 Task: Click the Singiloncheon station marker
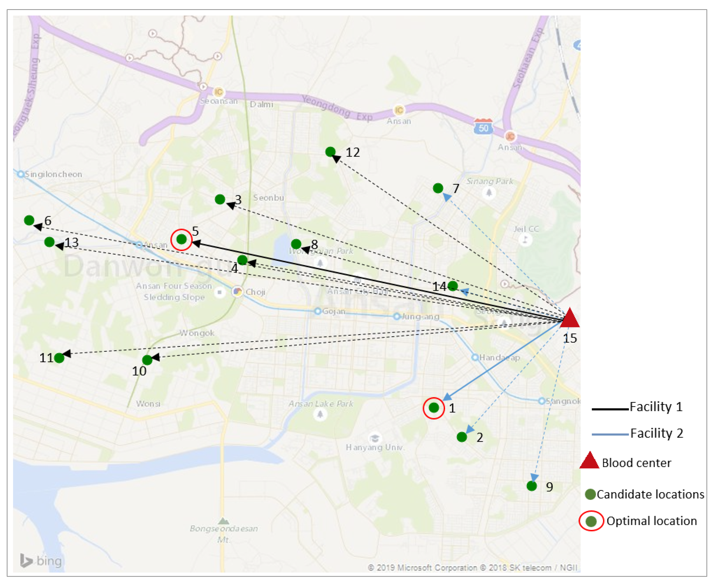tap(21, 175)
